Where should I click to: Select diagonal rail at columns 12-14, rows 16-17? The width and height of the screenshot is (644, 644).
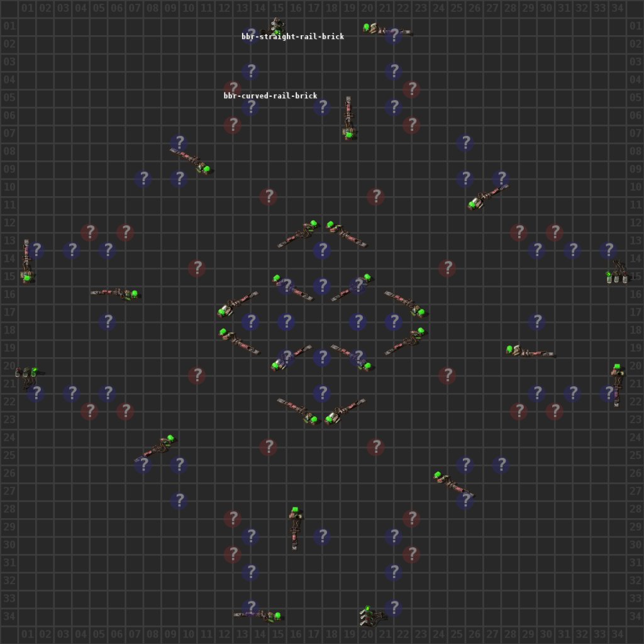(x=237, y=304)
